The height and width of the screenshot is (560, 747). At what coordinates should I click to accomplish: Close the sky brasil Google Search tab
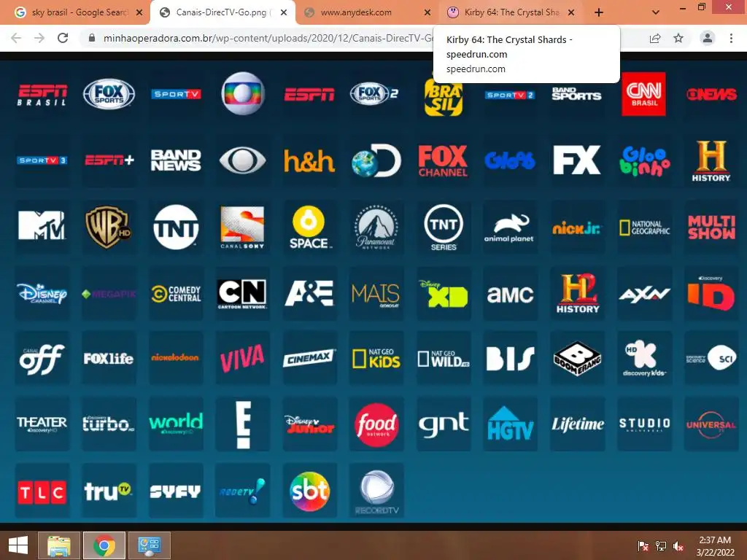click(139, 12)
